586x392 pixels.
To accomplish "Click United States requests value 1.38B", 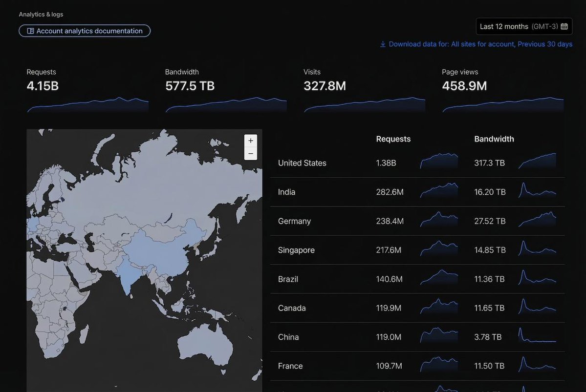I will (386, 163).
